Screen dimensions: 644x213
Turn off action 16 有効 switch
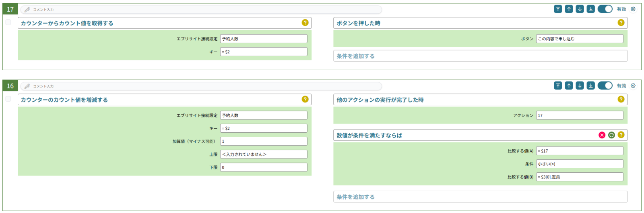[x=605, y=86]
